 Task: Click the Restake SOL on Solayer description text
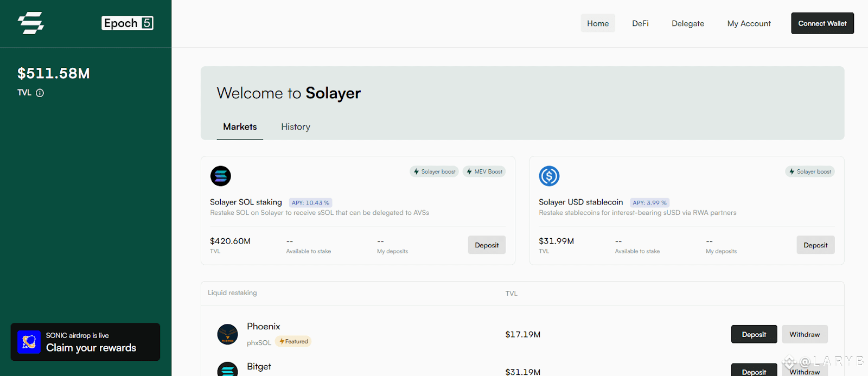320,213
